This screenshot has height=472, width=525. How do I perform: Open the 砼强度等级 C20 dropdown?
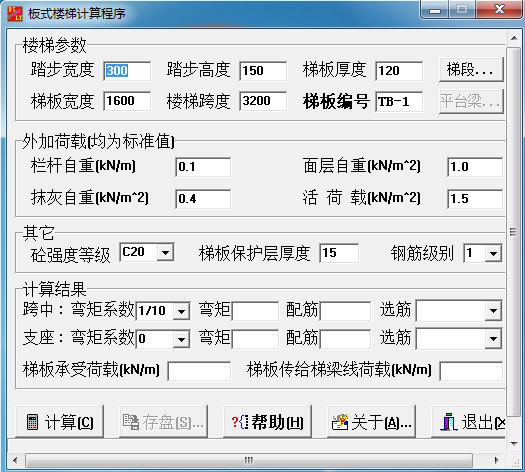[x=165, y=252]
